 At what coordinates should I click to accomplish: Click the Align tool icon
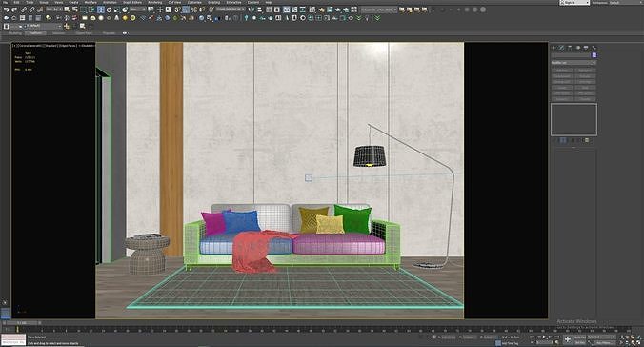coord(259,9)
